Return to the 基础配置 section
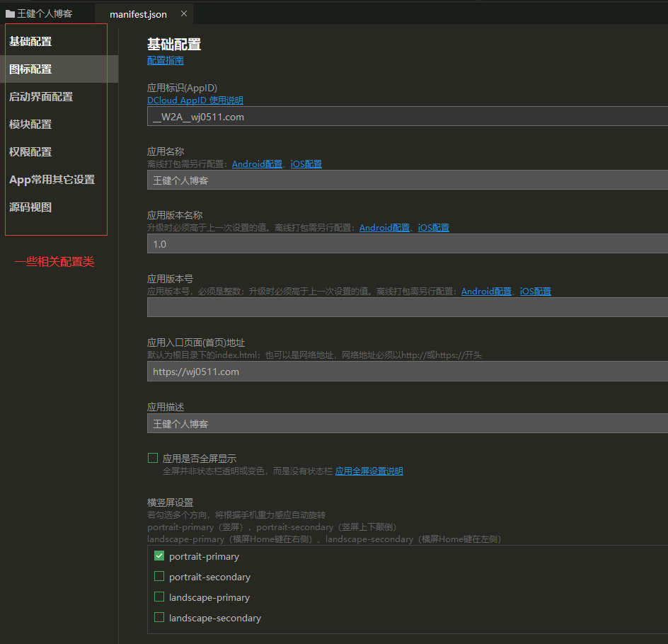Viewport: 668px width, 644px height. [30, 41]
